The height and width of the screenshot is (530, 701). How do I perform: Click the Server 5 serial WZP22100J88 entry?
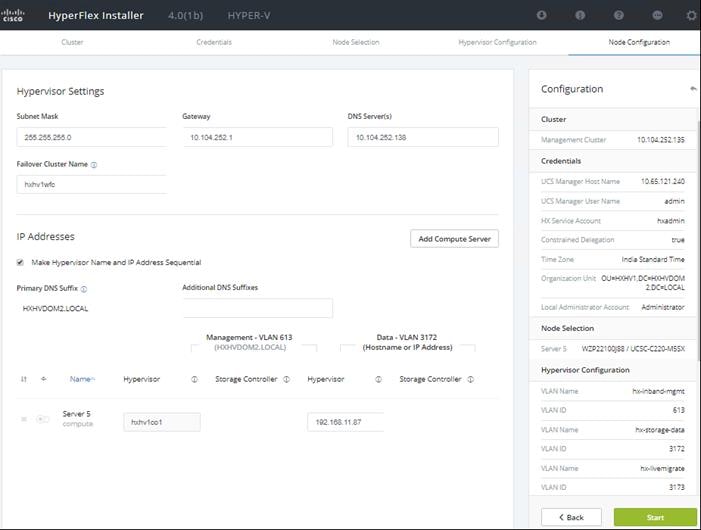tap(633, 349)
